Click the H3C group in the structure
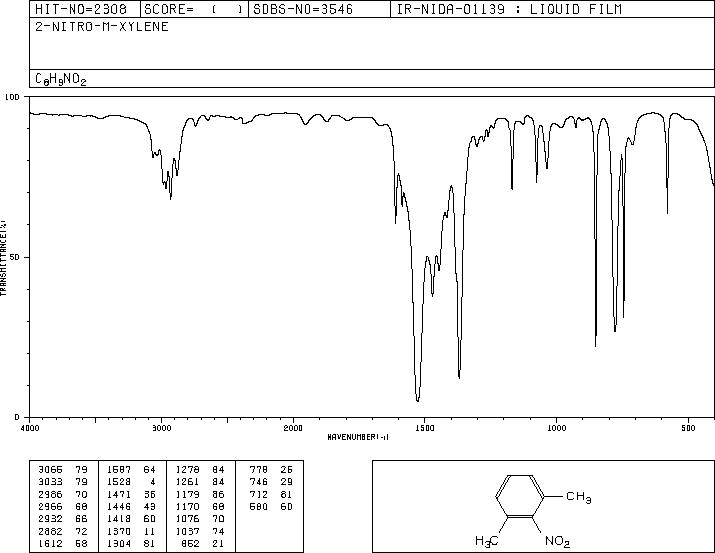 click(487, 541)
